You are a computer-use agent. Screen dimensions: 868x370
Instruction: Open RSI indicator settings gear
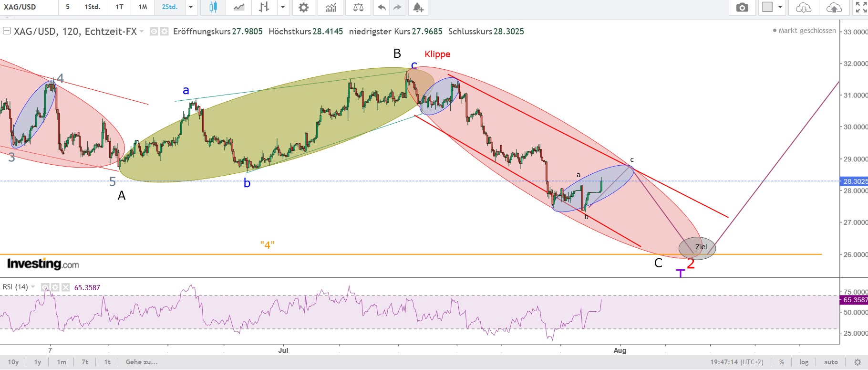coord(55,287)
